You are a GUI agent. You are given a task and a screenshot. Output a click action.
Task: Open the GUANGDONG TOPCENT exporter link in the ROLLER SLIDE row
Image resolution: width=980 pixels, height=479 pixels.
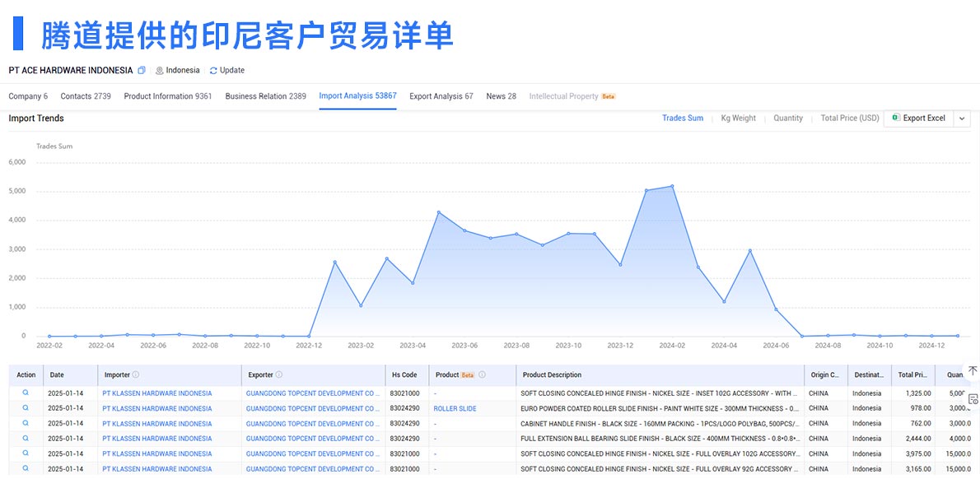(x=313, y=408)
